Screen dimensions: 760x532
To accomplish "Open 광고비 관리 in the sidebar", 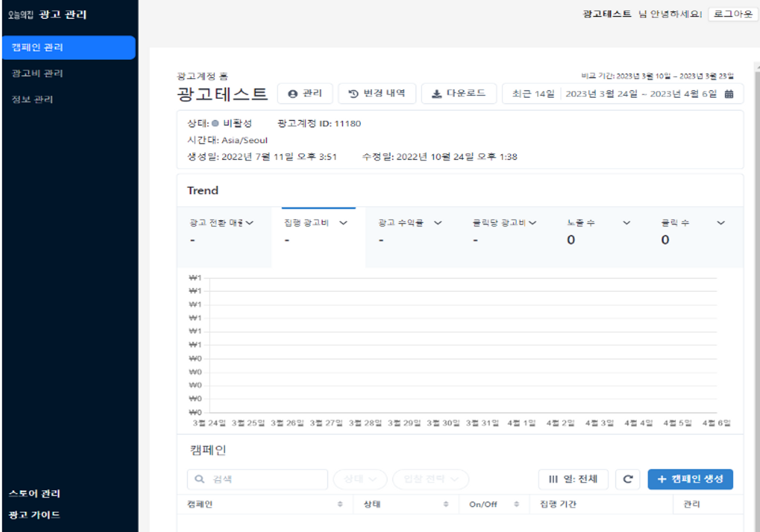I will [x=37, y=73].
